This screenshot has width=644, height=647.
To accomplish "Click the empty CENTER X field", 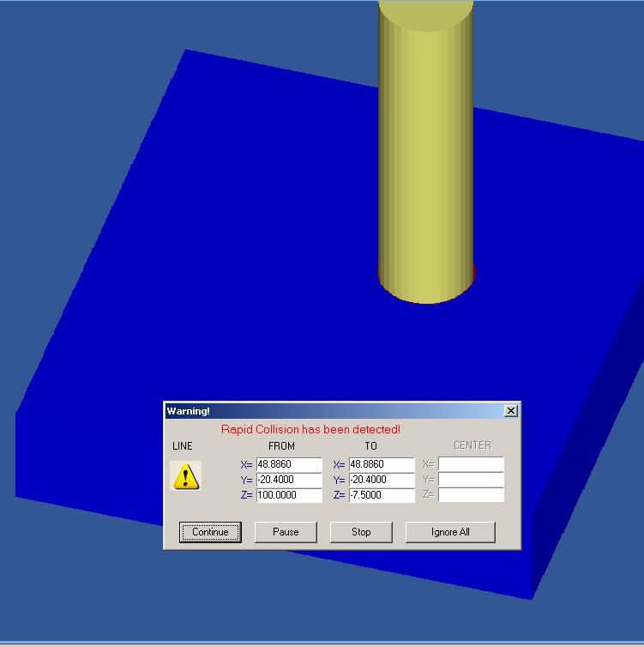I will 471,464.
